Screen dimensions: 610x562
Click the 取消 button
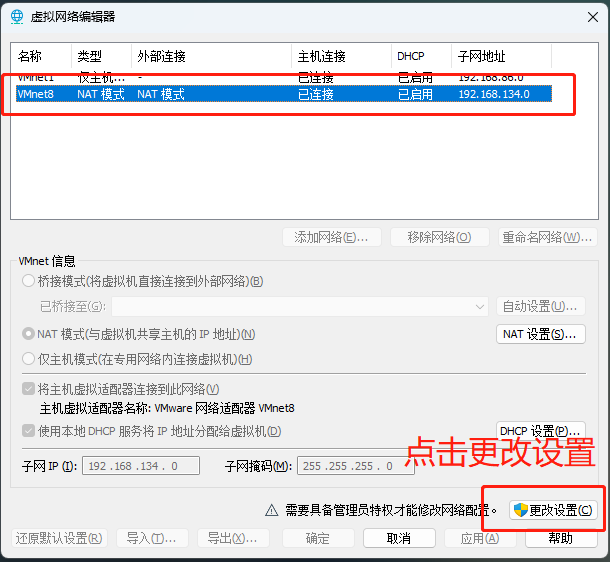tap(399, 538)
